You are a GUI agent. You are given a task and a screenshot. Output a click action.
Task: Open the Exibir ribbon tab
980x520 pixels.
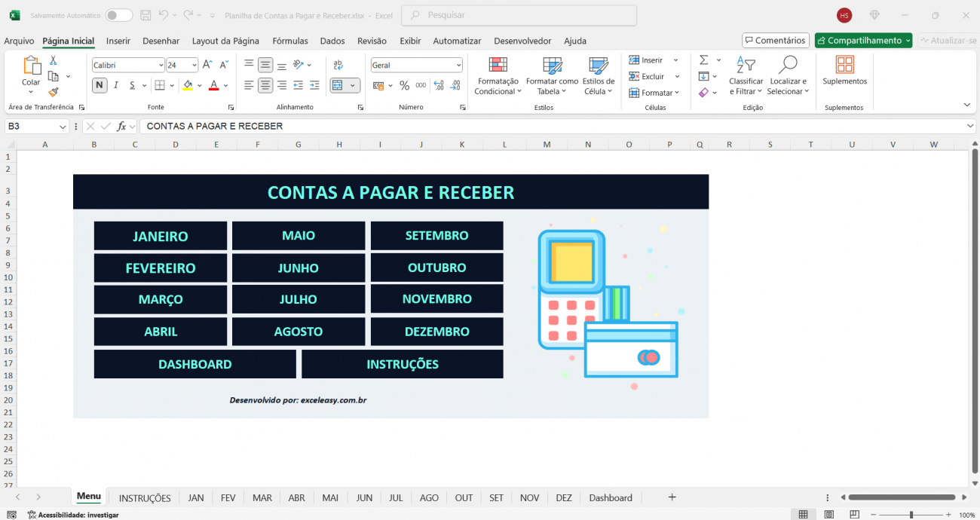click(410, 41)
